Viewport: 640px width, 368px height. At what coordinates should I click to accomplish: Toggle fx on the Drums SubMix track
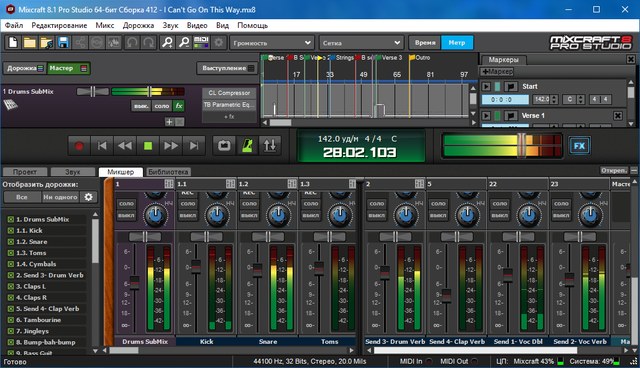(x=179, y=106)
